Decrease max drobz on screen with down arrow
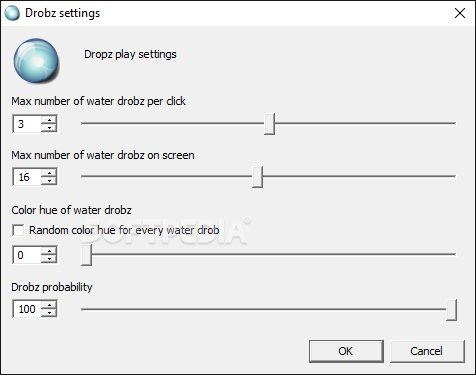 pos(49,181)
